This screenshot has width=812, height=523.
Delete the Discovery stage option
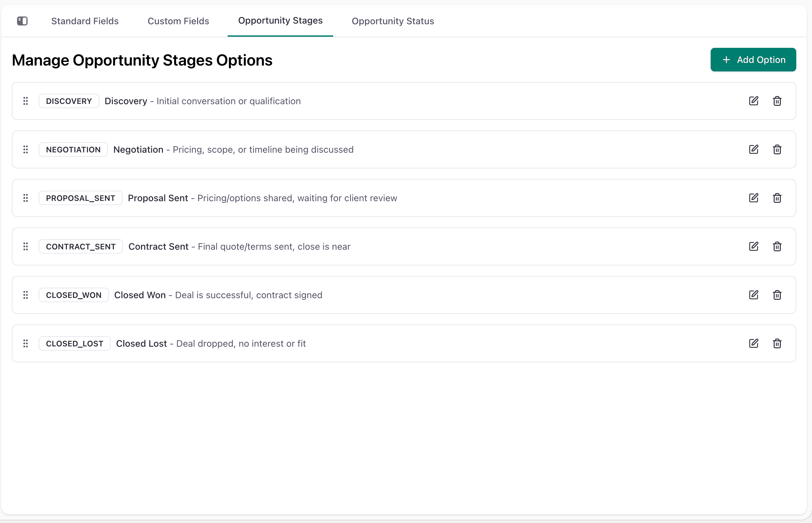(x=777, y=101)
